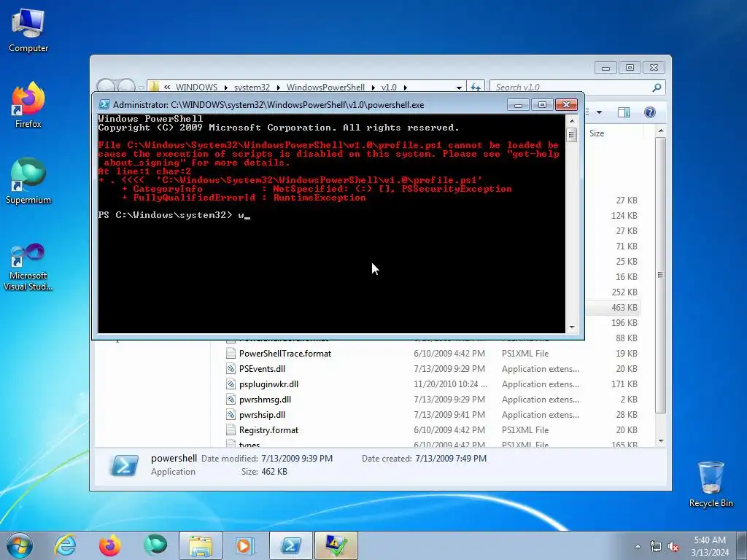This screenshot has width=747, height=560.
Task: Open the taskbar program with the green checkmark
Action: pyautogui.click(x=336, y=545)
